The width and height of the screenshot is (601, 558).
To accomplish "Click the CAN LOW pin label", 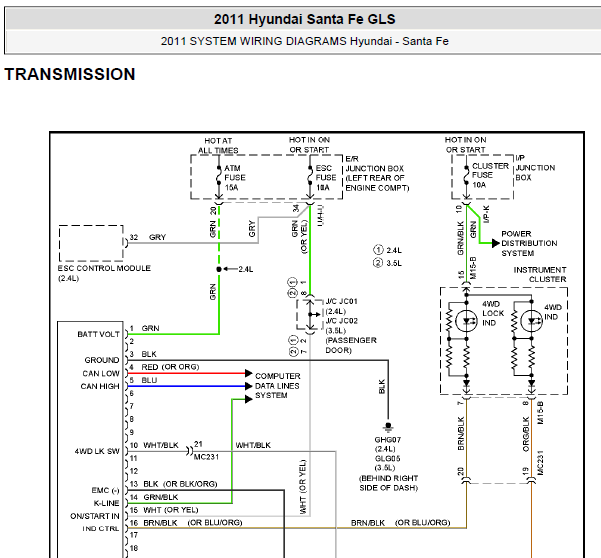I will 101,373.
